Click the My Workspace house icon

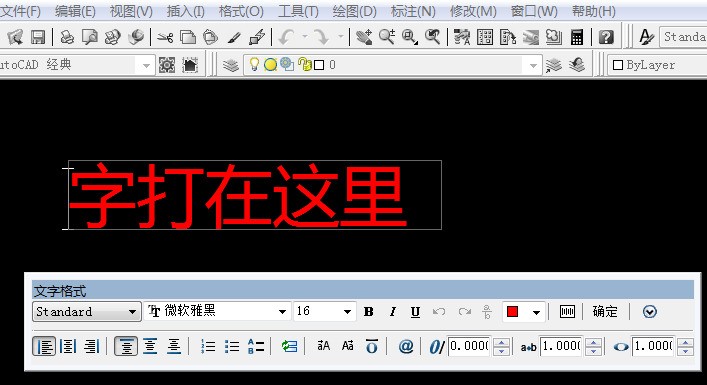(x=190, y=65)
